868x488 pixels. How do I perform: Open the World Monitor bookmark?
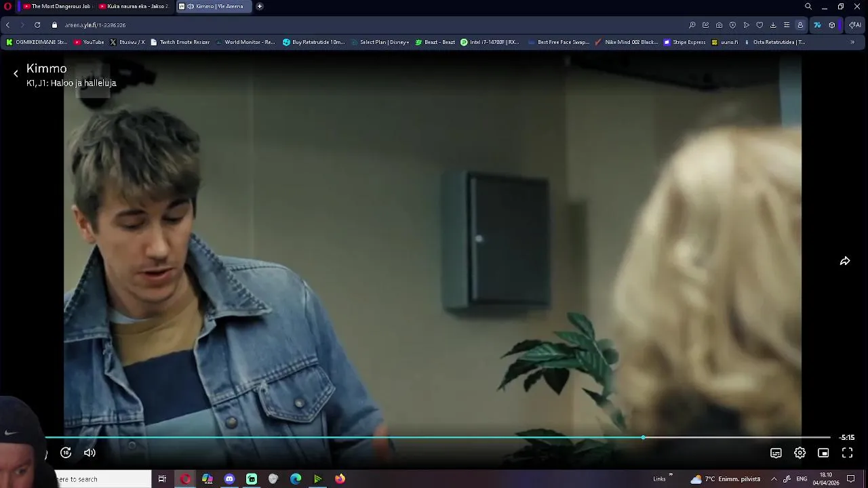tap(245, 42)
